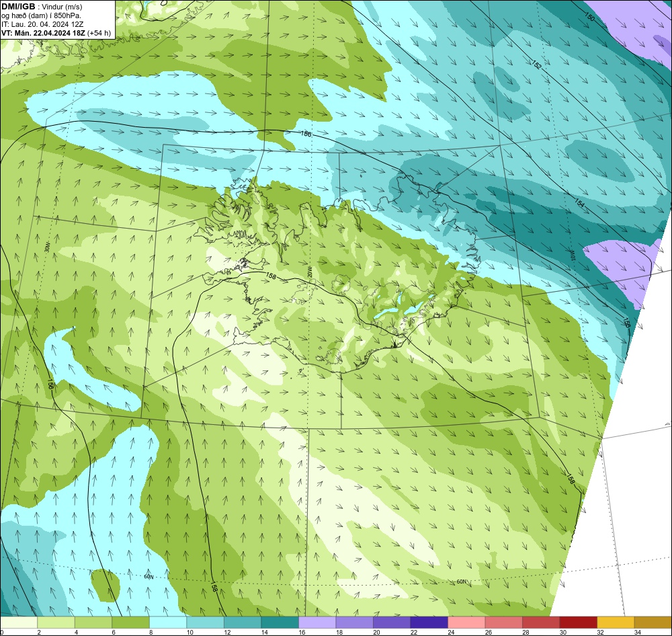Click the '10W' longitude label

coord(572,255)
